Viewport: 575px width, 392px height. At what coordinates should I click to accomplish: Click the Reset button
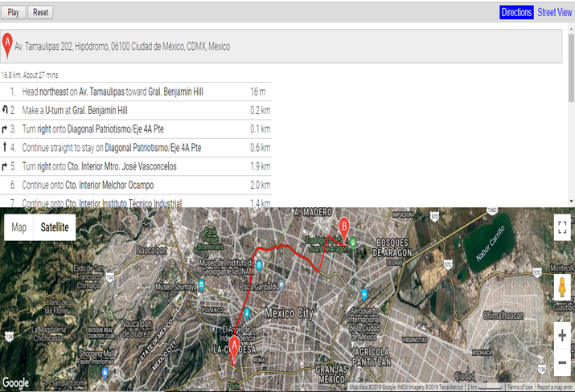click(40, 13)
